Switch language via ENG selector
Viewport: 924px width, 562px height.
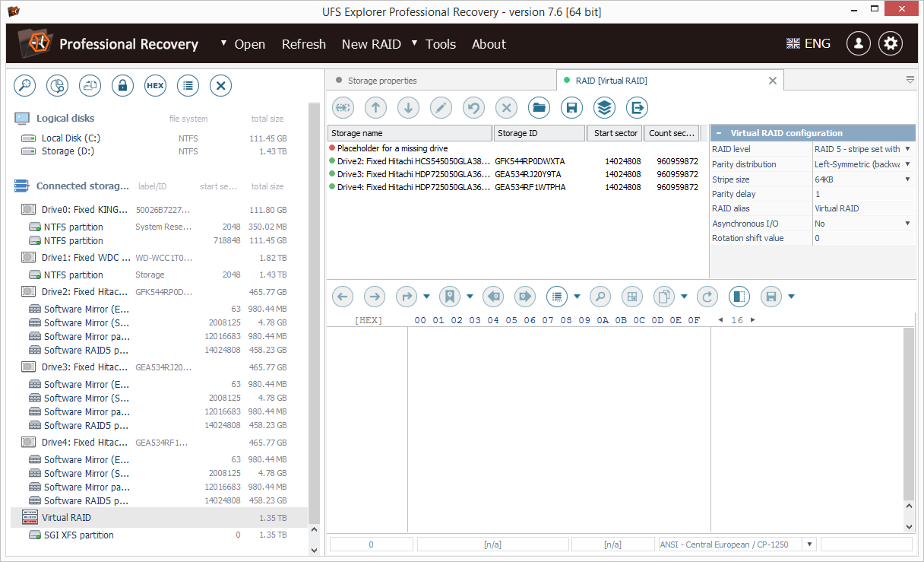click(808, 43)
